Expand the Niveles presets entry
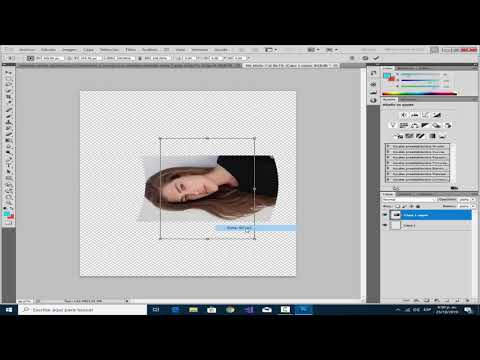This screenshot has height=360, width=480. tap(388, 146)
